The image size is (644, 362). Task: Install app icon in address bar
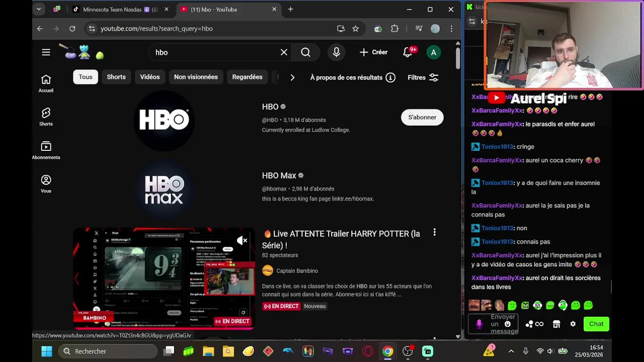point(341,29)
